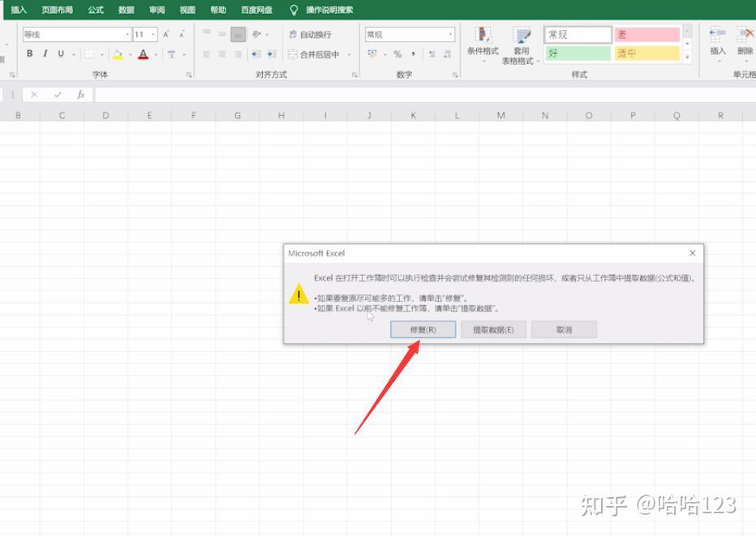Click the 提取数据(E) button
Image resolution: width=756 pixels, height=536 pixels.
click(x=493, y=330)
